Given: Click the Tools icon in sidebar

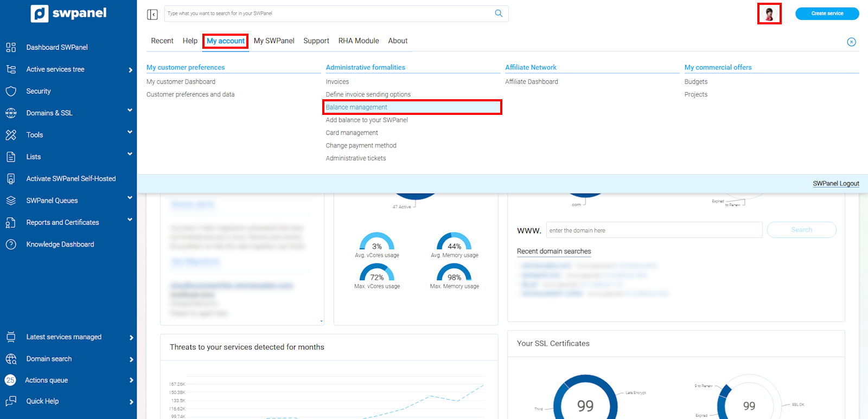Looking at the screenshot, I should coord(11,135).
